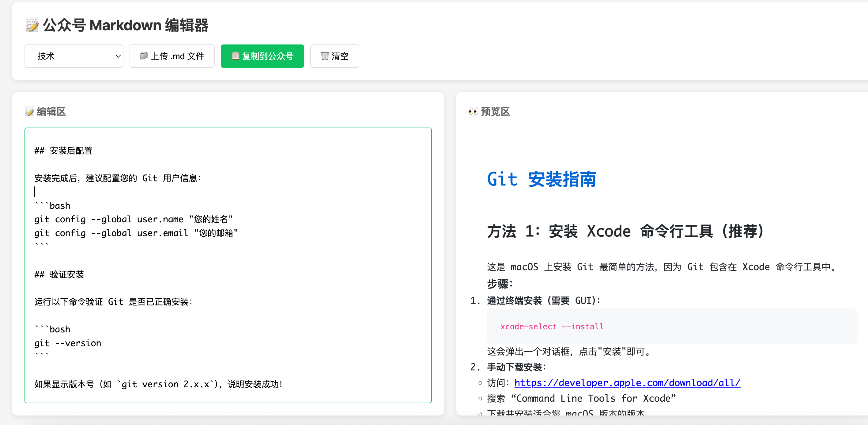Click the memo icon beside the editor title
This screenshot has height=425, width=868.
[32, 25]
